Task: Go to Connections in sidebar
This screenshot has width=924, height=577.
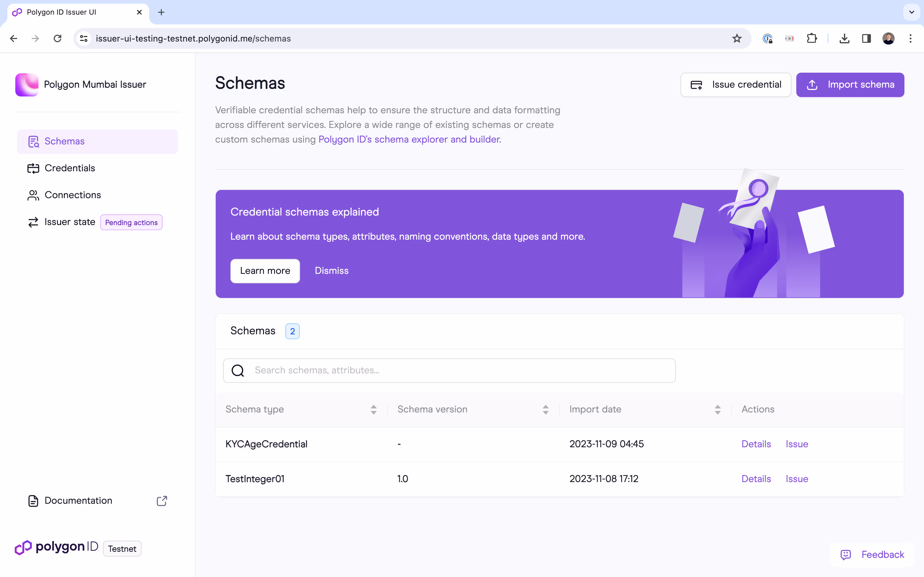Action: click(x=72, y=195)
